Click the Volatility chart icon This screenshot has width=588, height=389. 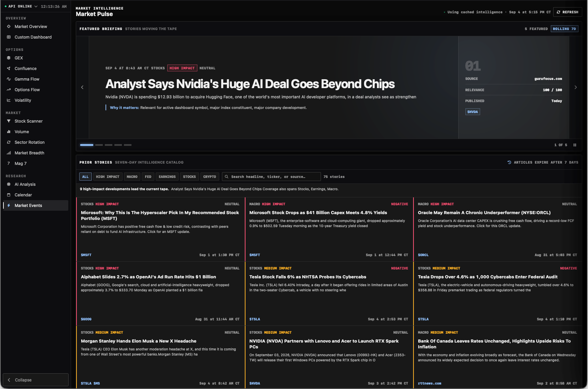coord(9,100)
